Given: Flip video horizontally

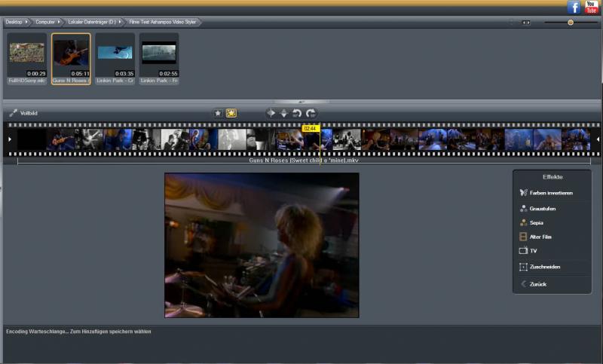Looking at the screenshot, I should (x=271, y=113).
